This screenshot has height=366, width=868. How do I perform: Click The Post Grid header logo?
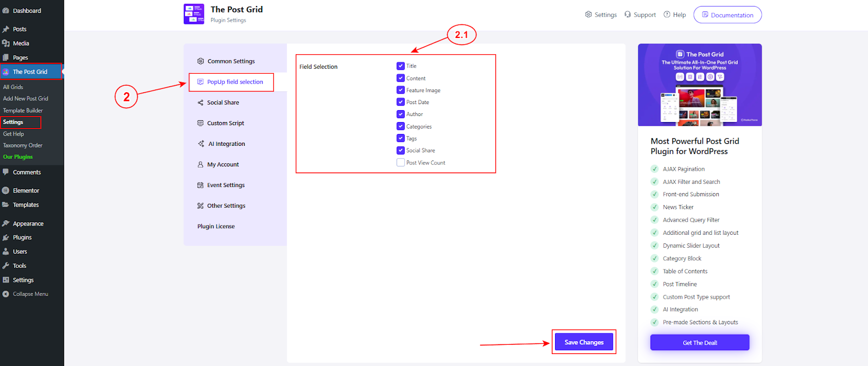click(194, 14)
